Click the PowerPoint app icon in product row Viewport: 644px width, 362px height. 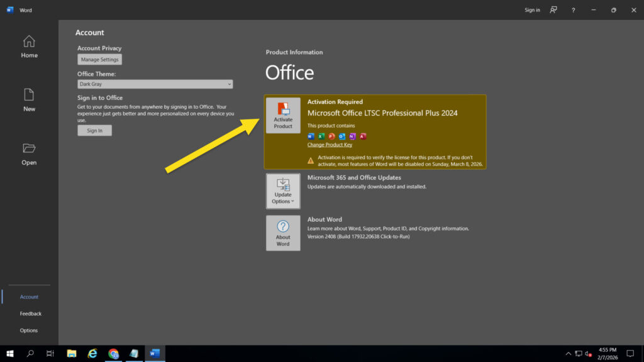pyautogui.click(x=331, y=136)
